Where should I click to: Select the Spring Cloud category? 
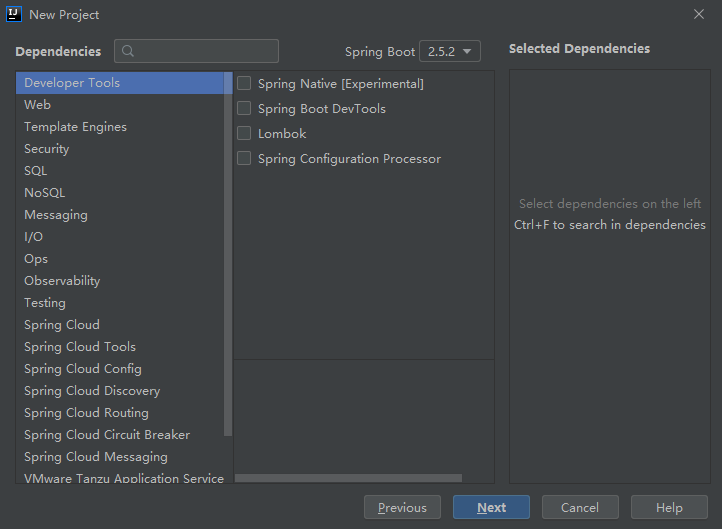click(120, 325)
